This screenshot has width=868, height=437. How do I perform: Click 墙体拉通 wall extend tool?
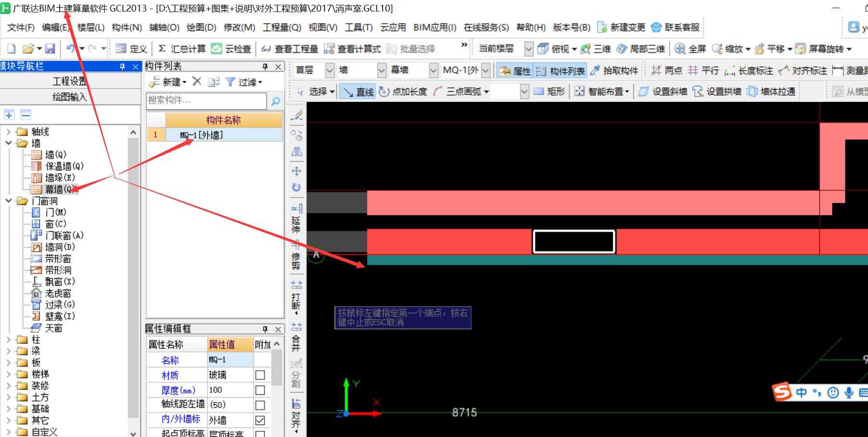coord(771,91)
